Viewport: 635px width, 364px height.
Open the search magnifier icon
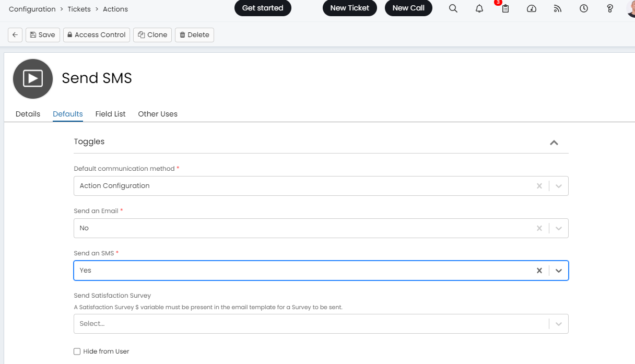pos(453,8)
